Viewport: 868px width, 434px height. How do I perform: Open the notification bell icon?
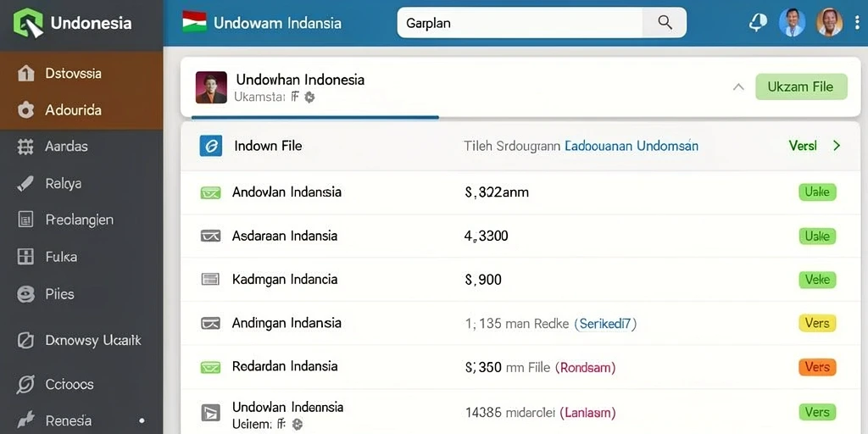(x=758, y=22)
